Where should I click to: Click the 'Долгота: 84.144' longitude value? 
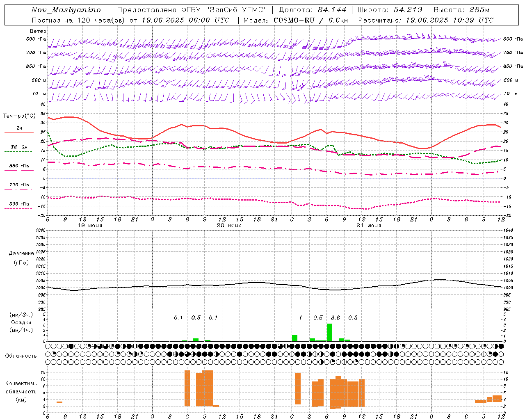[x=313, y=10]
